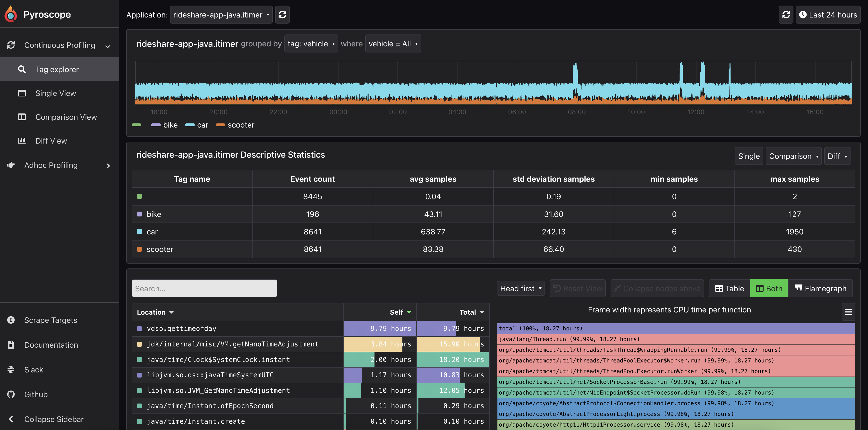Click the Slack sidebar icon

[x=11, y=369]
